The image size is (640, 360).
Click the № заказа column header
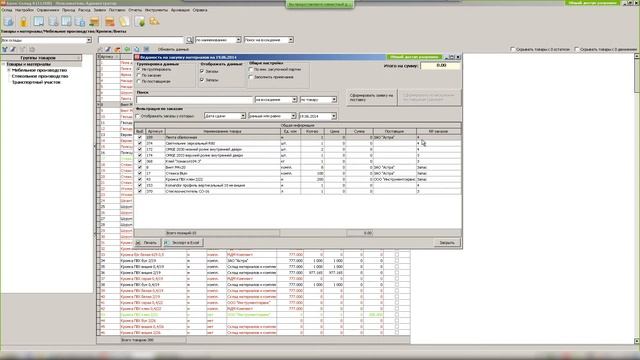pos(439,131)
